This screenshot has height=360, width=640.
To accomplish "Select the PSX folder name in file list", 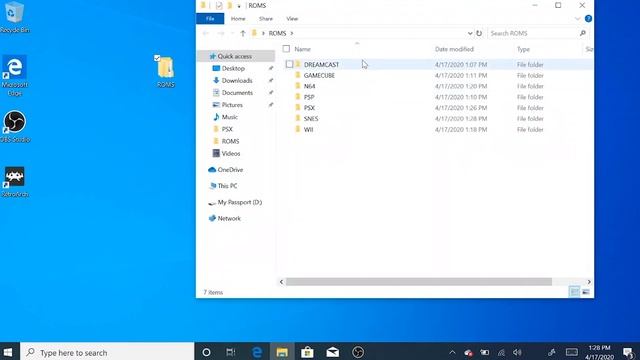I will point(309,108).
